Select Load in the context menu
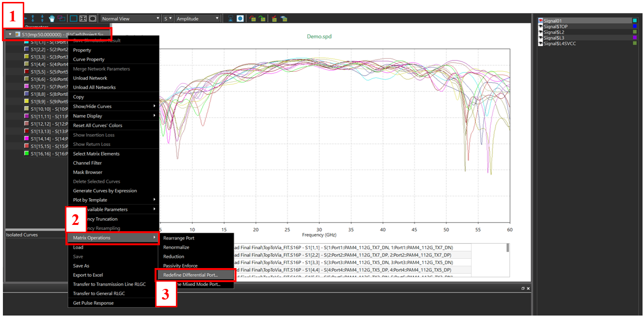 click(113, 247)
